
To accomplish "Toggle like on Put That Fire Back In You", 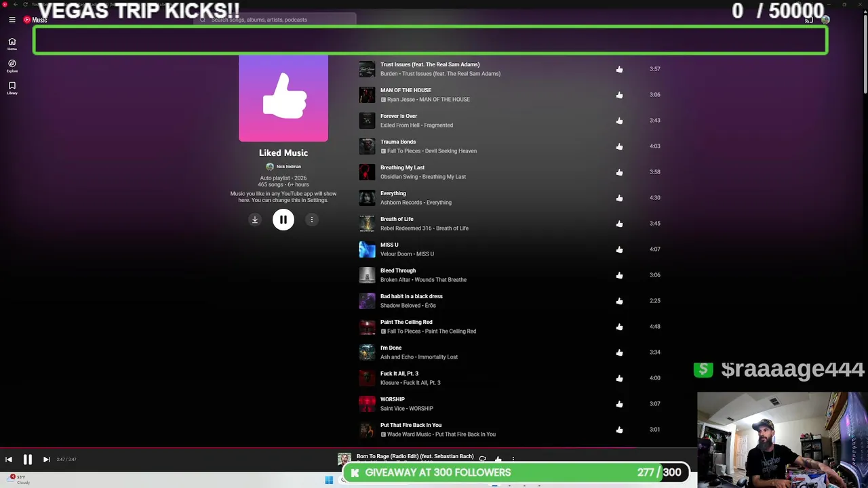I will (x=619, y=430).
